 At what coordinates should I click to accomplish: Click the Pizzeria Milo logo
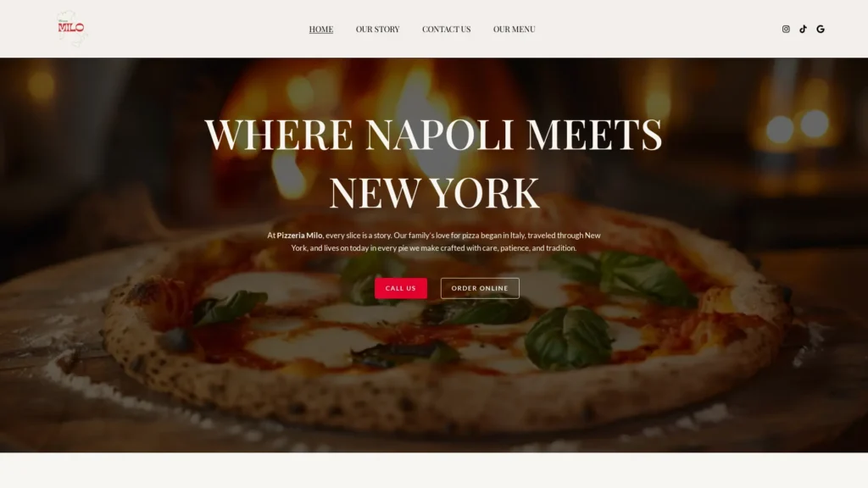(x=71, y=28)
